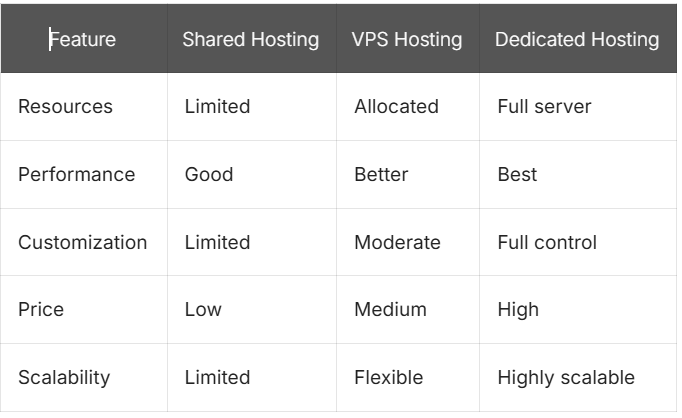Select the Better cell in VPS column
The width and height of the screenshot is (682, 418).
[x=381, y=174]
